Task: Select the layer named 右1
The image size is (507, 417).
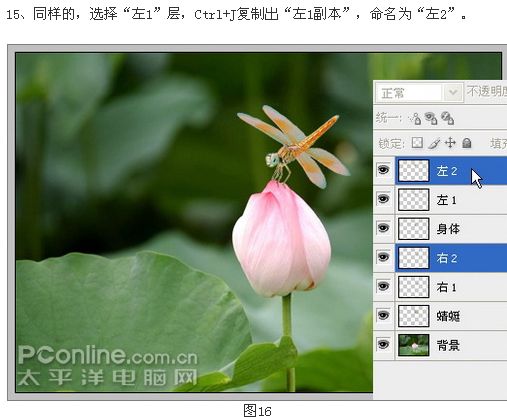Action: (x=451, y=287)
